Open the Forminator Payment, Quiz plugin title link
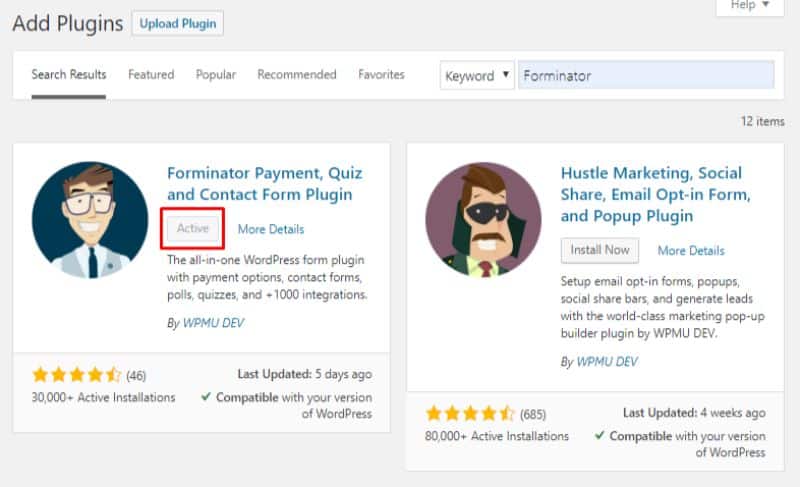The height and width of the screenshot is (487, 800). [265, 184]
